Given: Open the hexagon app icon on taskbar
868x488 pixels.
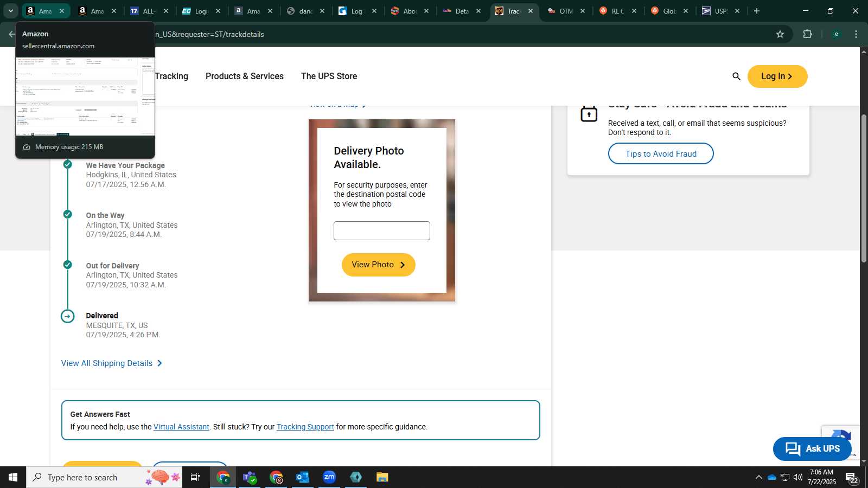Looking at the screenshot, I should coord(356,477).
